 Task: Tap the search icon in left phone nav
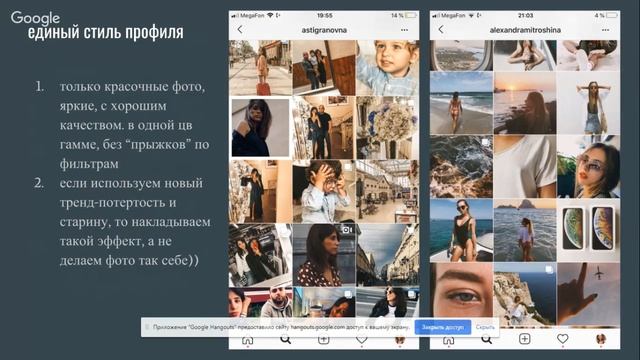[285, 340]
